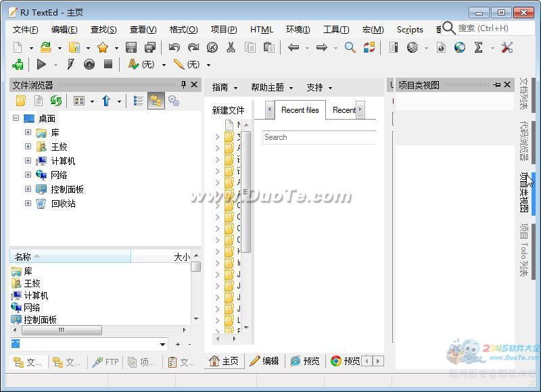The image size is (541, 392).
Task: Expand the 网络 tree node
Action: (x=28, y=175)
